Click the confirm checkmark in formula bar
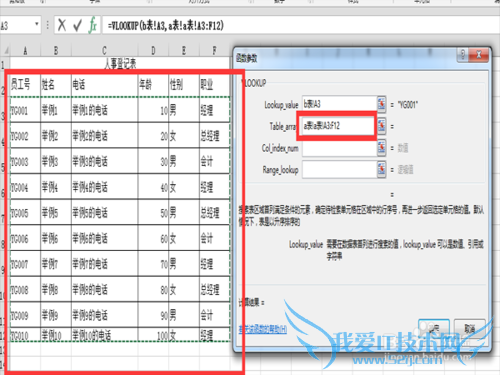 tap(78, 25)
